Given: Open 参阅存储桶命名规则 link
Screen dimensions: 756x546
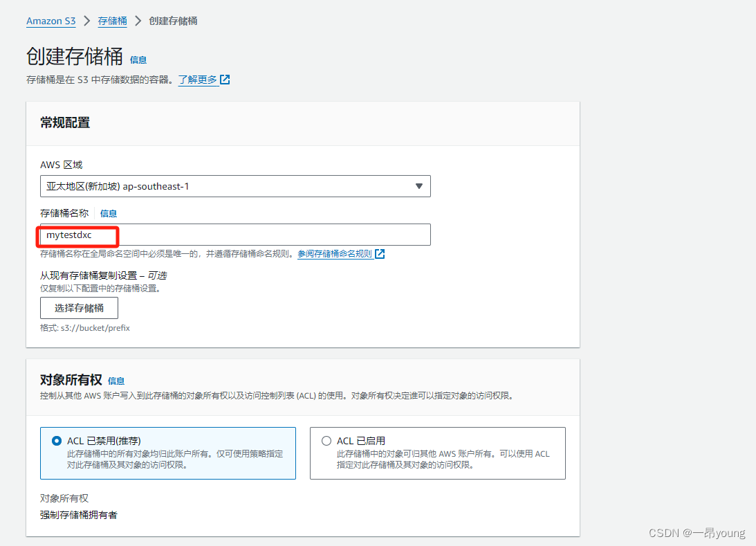Looking at the screenshot, I should [x=335, y=254].
